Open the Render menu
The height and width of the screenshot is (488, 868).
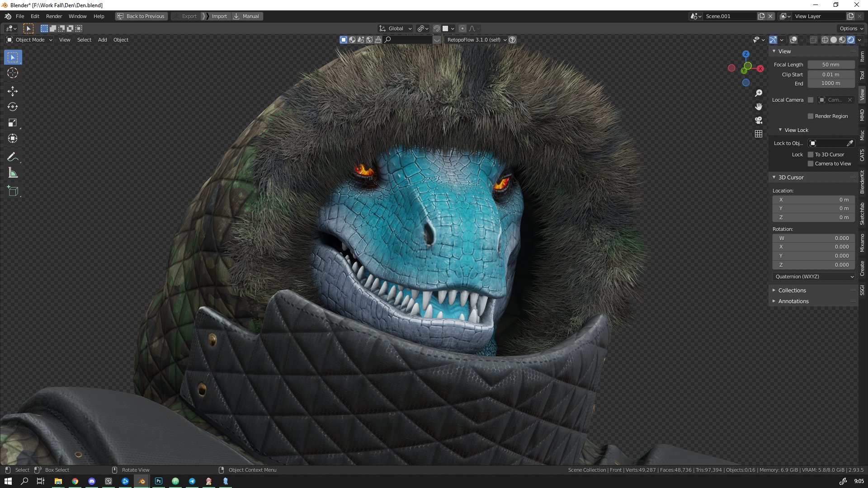point(54,16)
